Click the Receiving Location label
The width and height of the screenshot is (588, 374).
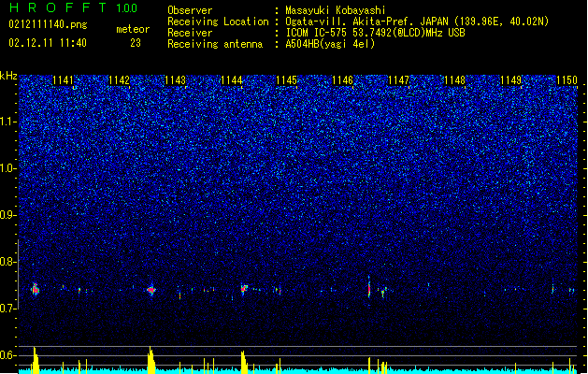[218, 22]
